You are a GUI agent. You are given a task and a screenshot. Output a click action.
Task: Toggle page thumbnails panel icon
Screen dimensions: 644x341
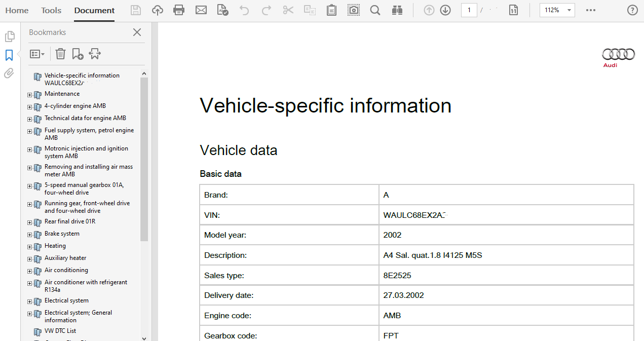click(9, 36)
